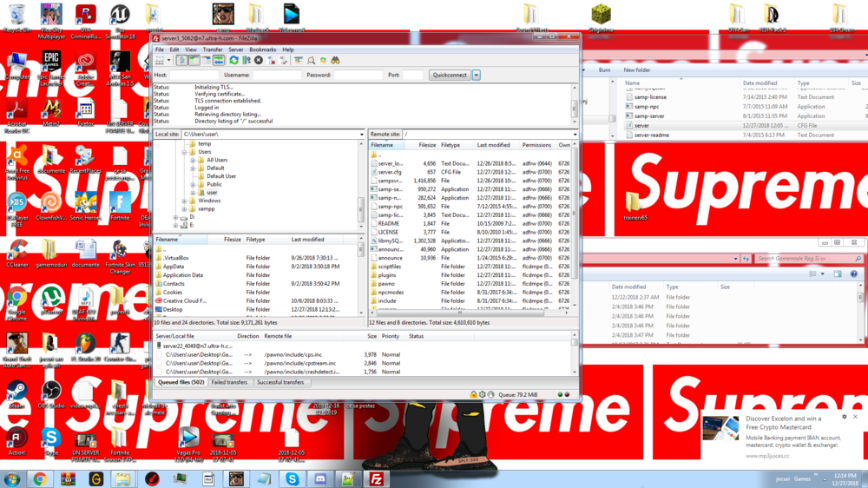The width and height of the screenshot is (868, 488).
Task: Expand the All Users tree node
Action: tap(193, 160)
